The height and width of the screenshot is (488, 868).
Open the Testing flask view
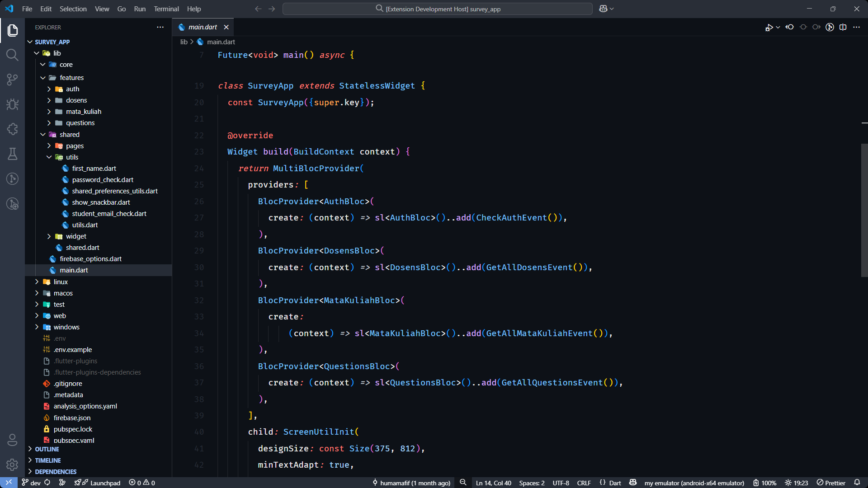pos(12,154)
